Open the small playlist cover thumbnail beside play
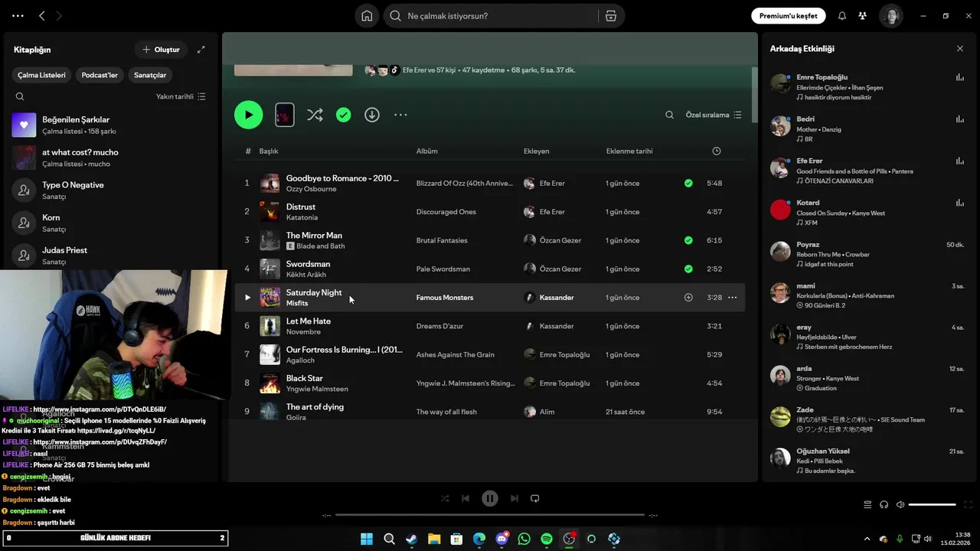The image size is (980, 551). (x=284, y=115)
